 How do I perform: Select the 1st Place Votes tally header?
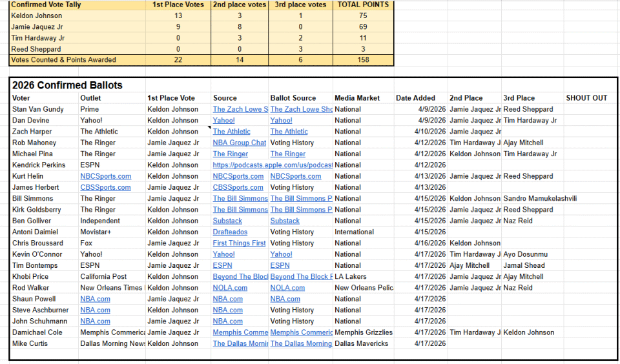[178, 5]
